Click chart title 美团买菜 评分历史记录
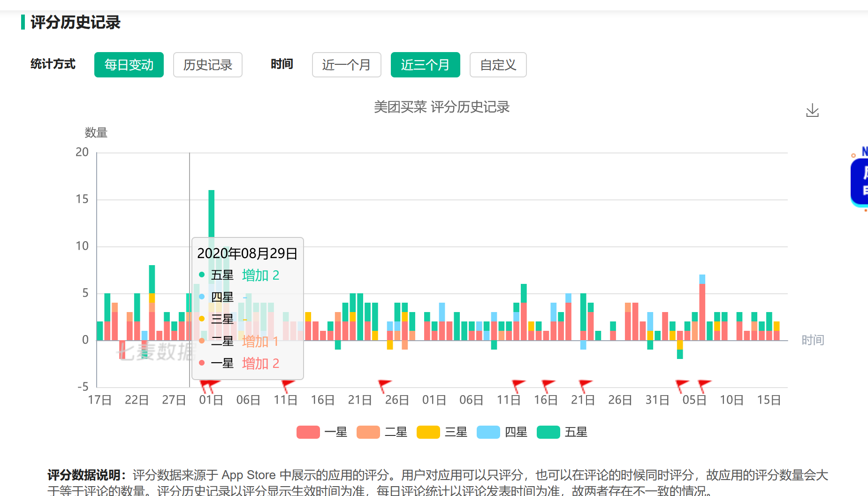 (x=442, y=107)
